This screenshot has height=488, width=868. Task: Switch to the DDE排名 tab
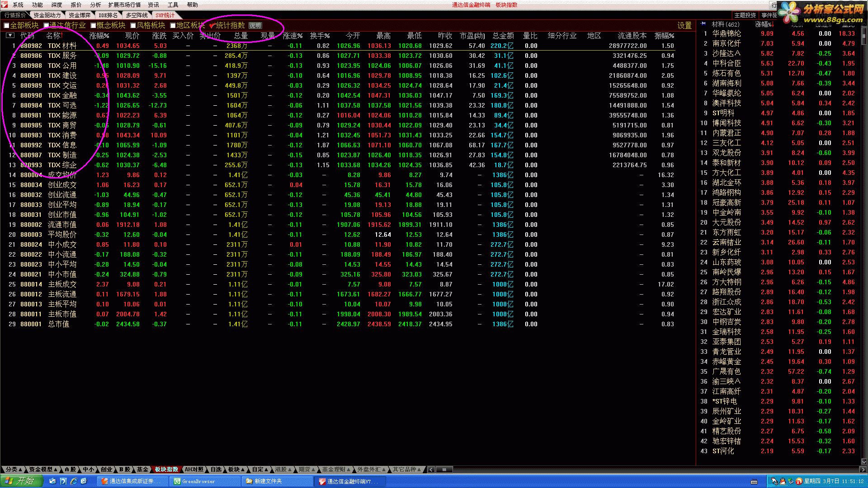[108, 15]
